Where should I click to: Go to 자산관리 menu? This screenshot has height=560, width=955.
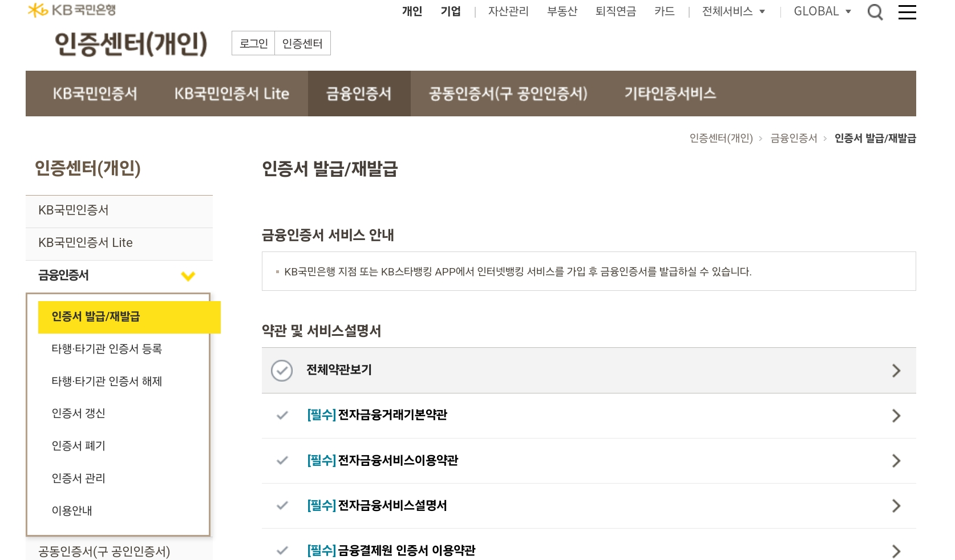tap(508, 11)
